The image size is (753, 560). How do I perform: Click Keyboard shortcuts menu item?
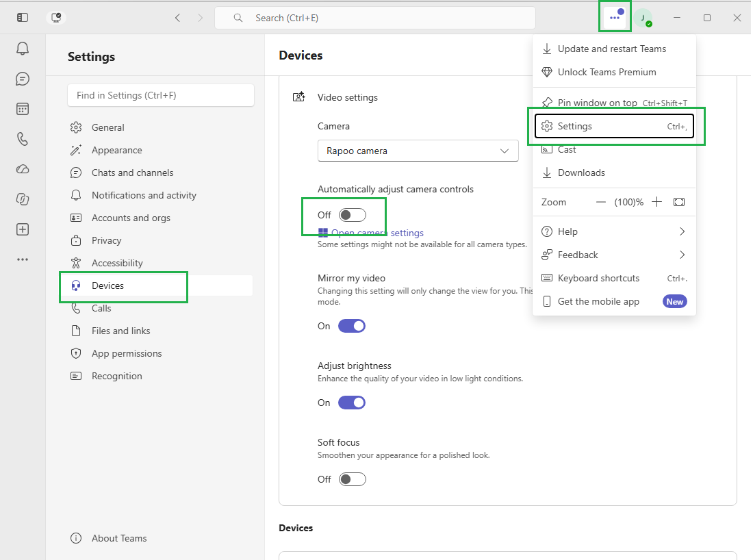(x=614, y=278)
